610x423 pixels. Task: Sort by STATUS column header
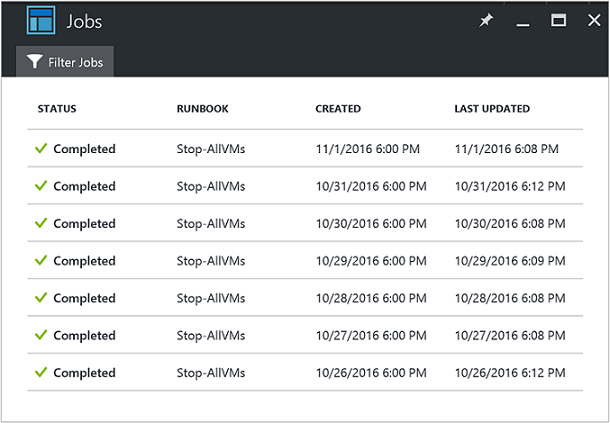(x=57, y=109)
